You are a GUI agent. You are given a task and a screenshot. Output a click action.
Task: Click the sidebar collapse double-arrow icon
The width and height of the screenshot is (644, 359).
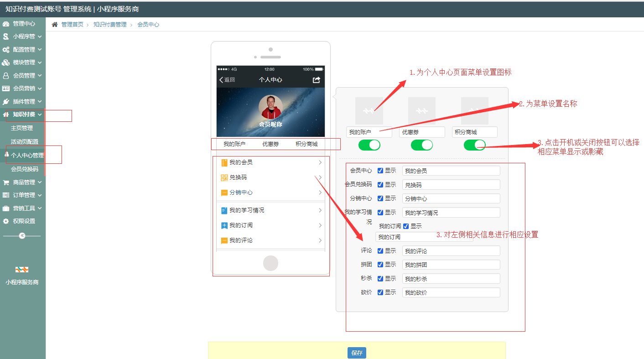[x=22, y=236]
